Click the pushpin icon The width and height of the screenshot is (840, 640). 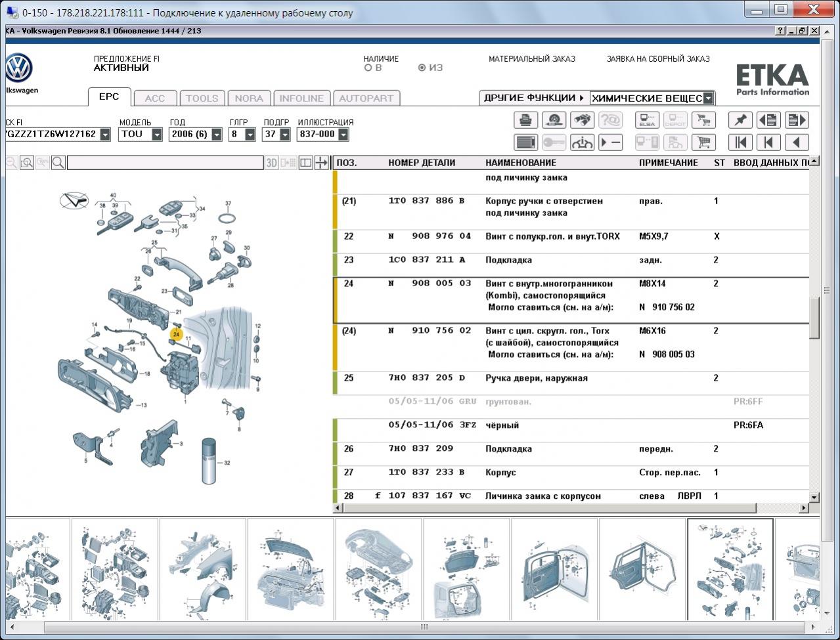740,120
